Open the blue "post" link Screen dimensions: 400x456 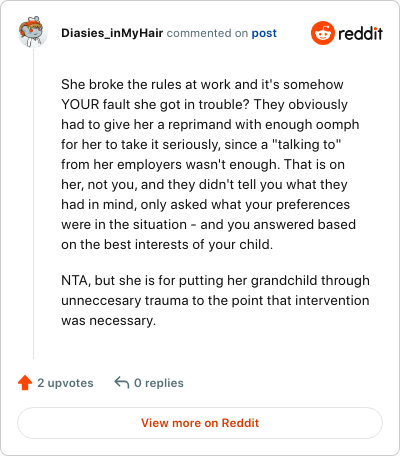(x=264, y=33)
